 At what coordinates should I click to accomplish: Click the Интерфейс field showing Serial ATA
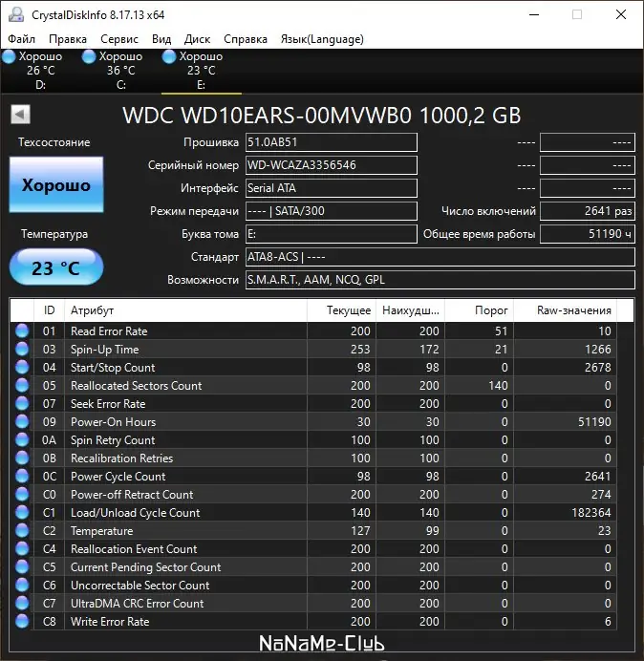pos(332,188)
